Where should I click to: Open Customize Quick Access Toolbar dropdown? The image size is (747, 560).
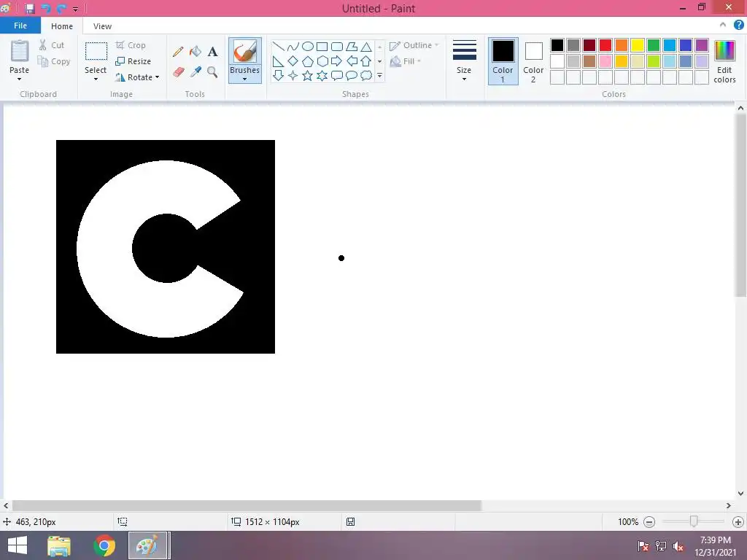click(75, 9)
